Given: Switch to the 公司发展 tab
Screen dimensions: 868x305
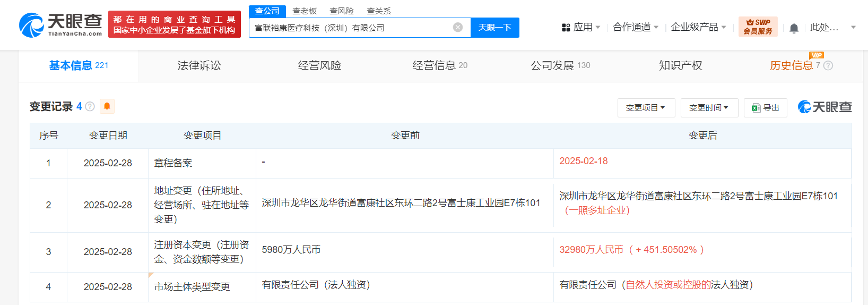Looking at the screenshot, I should point(560,65).
